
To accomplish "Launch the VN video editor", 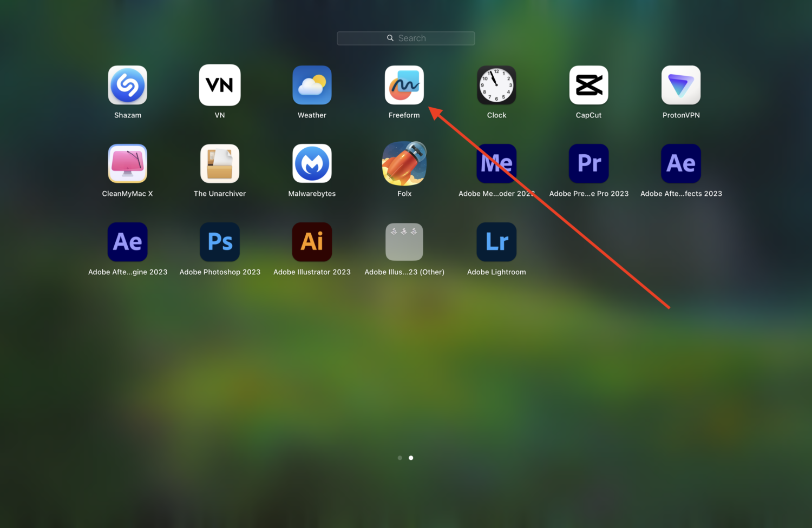I will pyautogui.click(x=220, y=85).
